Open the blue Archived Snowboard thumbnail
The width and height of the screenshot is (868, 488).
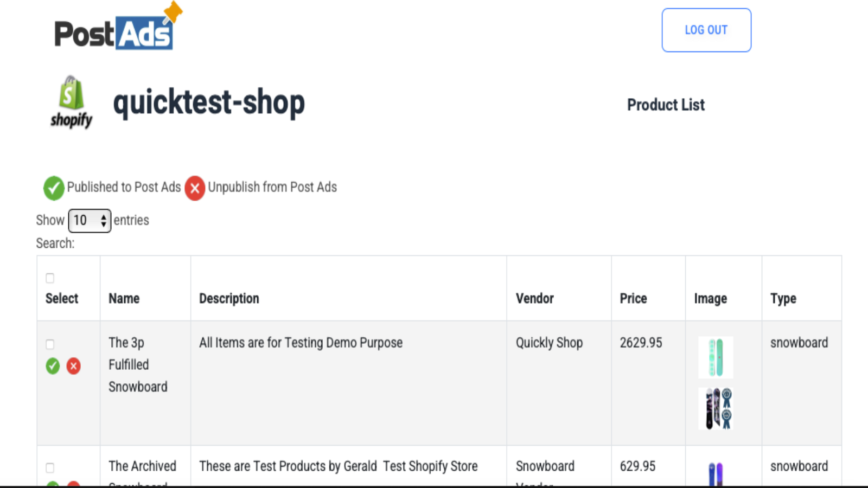coord(716,474)
